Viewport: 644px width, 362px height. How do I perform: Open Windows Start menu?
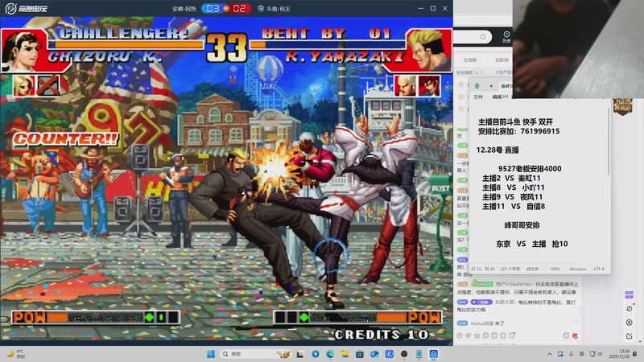(211, 354)
